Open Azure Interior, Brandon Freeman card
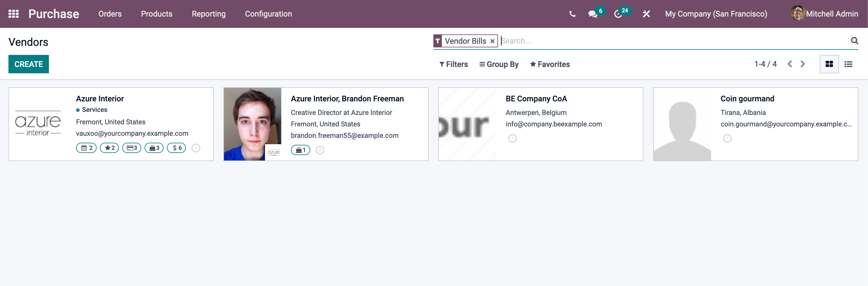Image resolution: width=868 pixels, height=286 pixels. (x=326, y=124)
